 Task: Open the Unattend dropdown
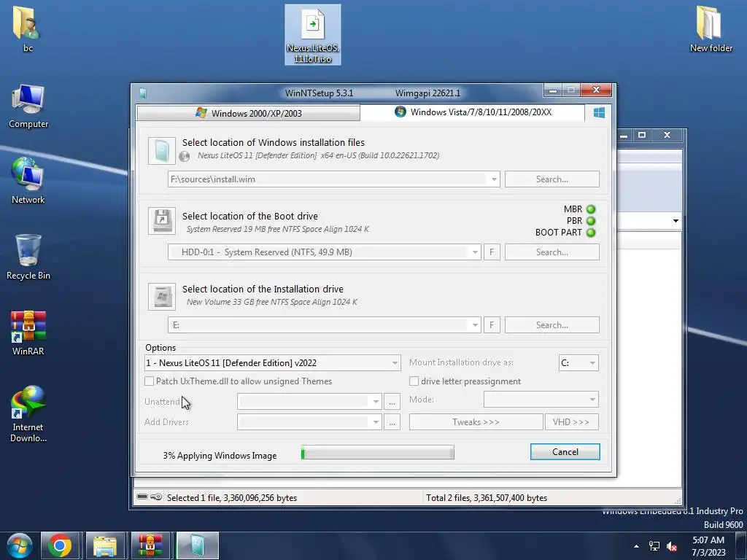309,402
